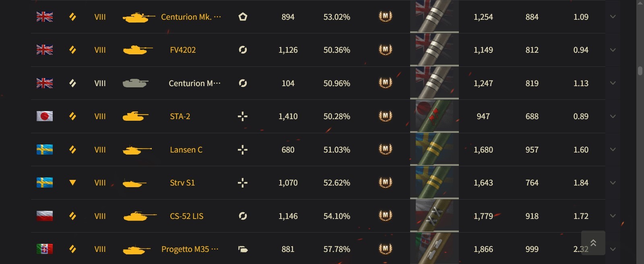644x264 pixels.
Task: Click the role icon in the FV4202 row
Action: pyautogui.click(x=243, y=50)
